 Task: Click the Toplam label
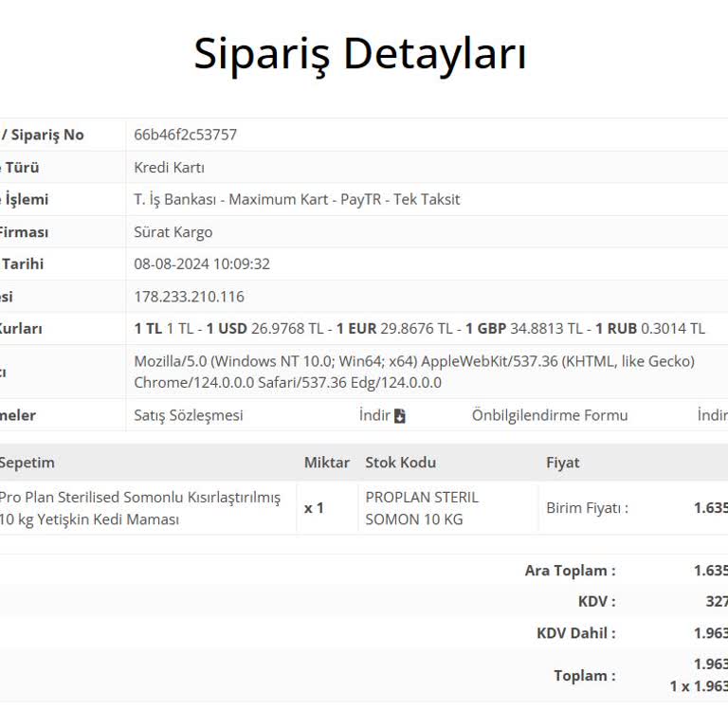pyautogui.click(x=585, y=675)
